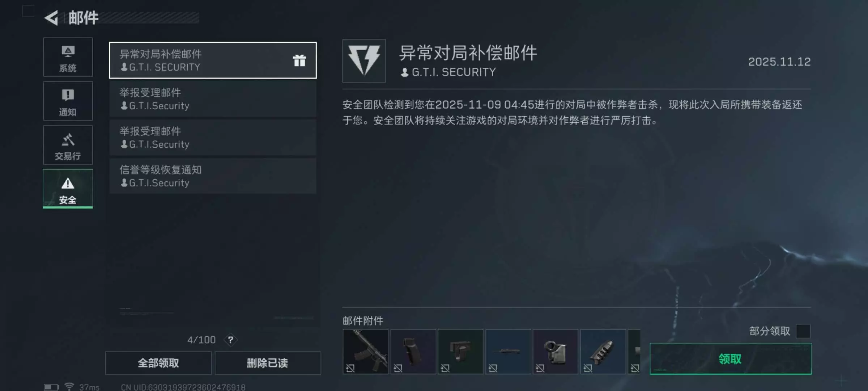Select the magazine well attachment thumbnail
868x391 pixels.
click(x=460, y=352)
